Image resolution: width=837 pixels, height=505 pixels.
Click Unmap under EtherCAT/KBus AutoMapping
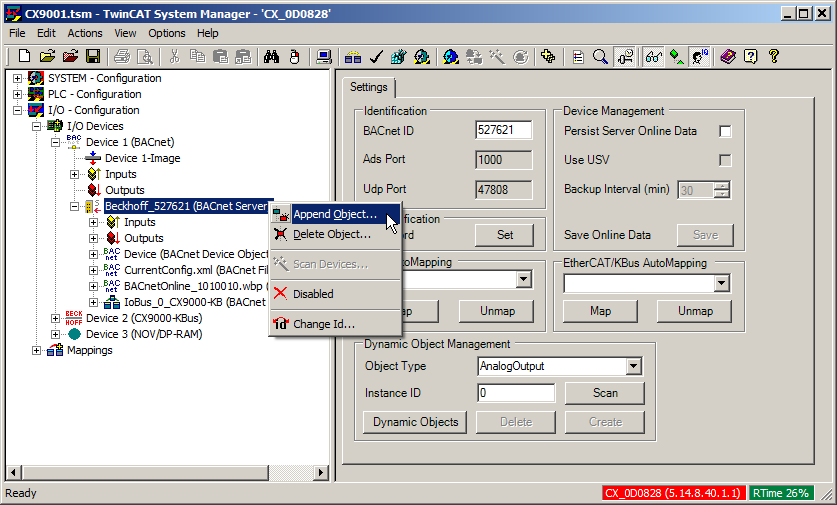point(694,311)
